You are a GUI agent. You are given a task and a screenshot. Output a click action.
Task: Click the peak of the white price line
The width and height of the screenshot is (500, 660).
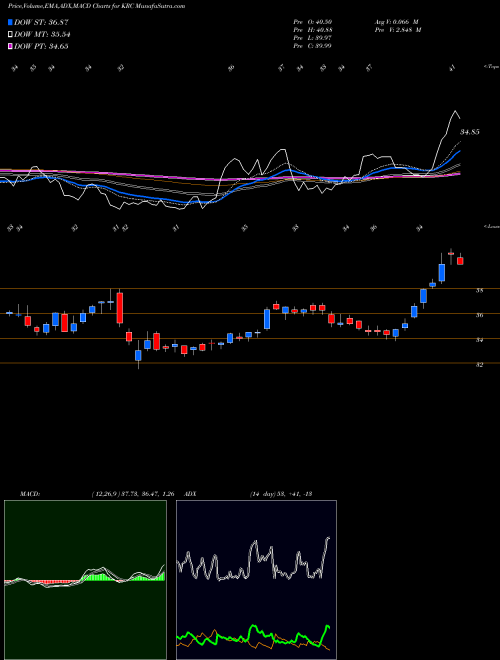[x=455, y=111]
